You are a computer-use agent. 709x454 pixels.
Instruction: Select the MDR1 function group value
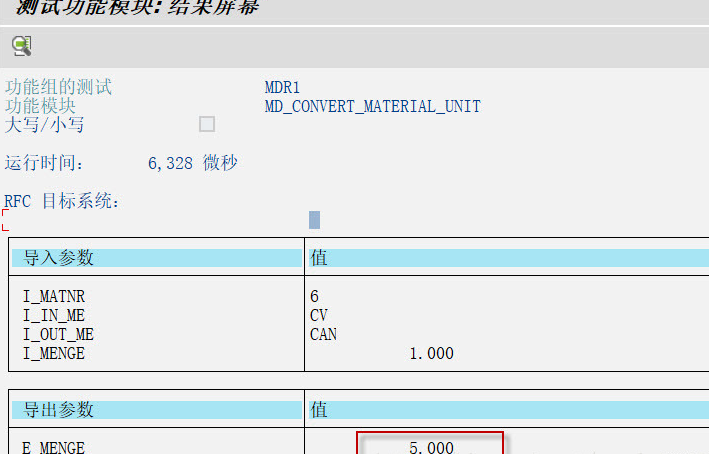284,87
